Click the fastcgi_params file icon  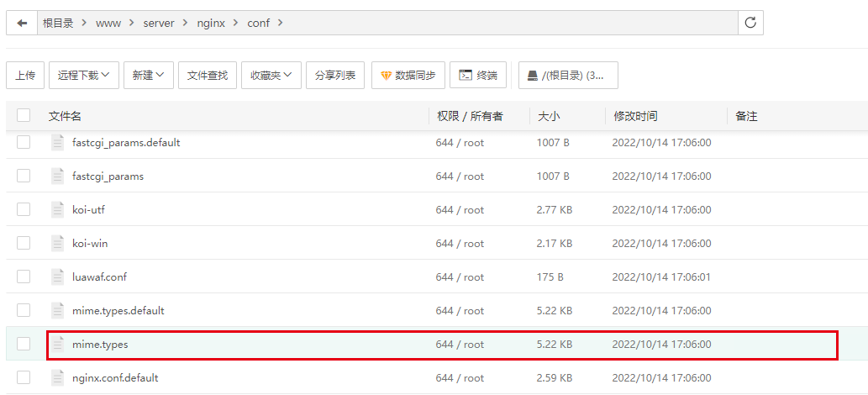(58, 176)
